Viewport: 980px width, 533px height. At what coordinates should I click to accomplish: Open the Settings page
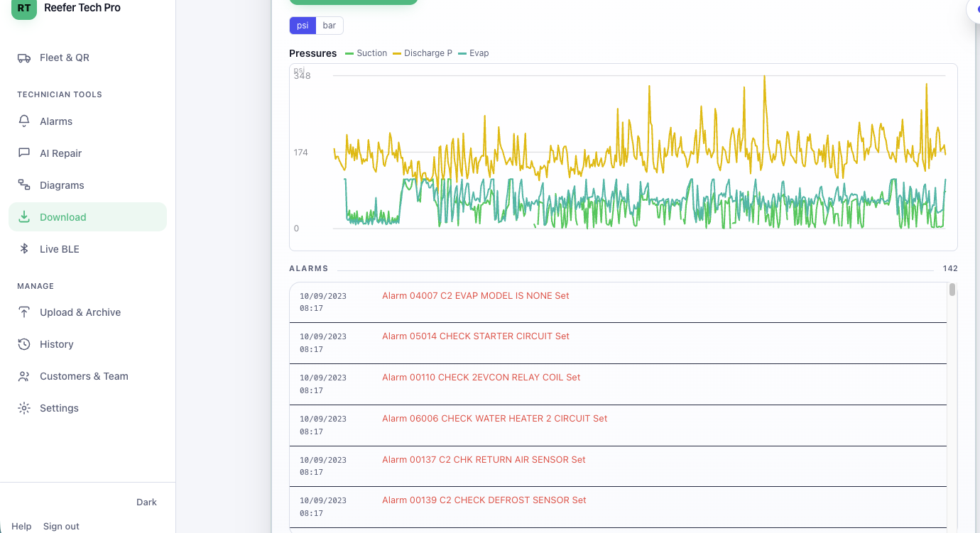click(88, 408)
